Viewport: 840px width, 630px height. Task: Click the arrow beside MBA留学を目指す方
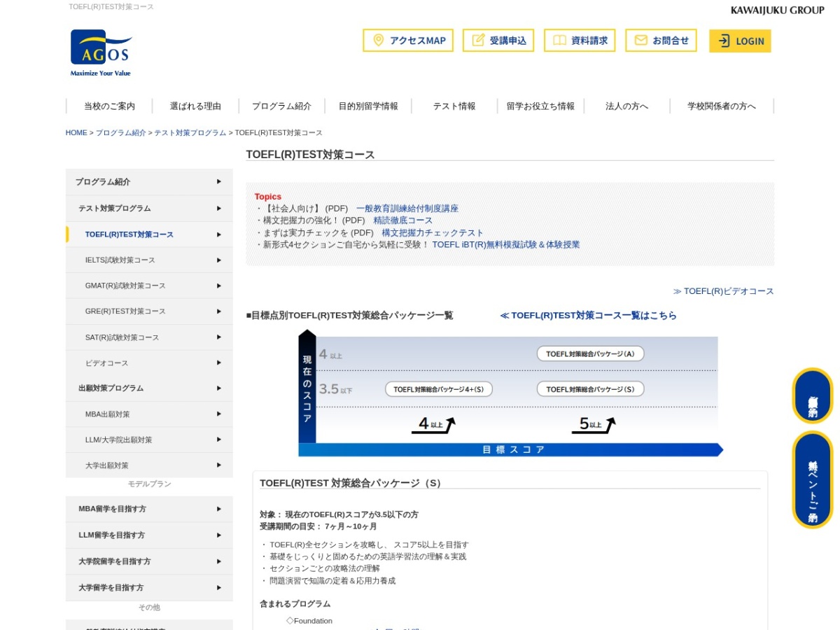(x=219, y=509)
